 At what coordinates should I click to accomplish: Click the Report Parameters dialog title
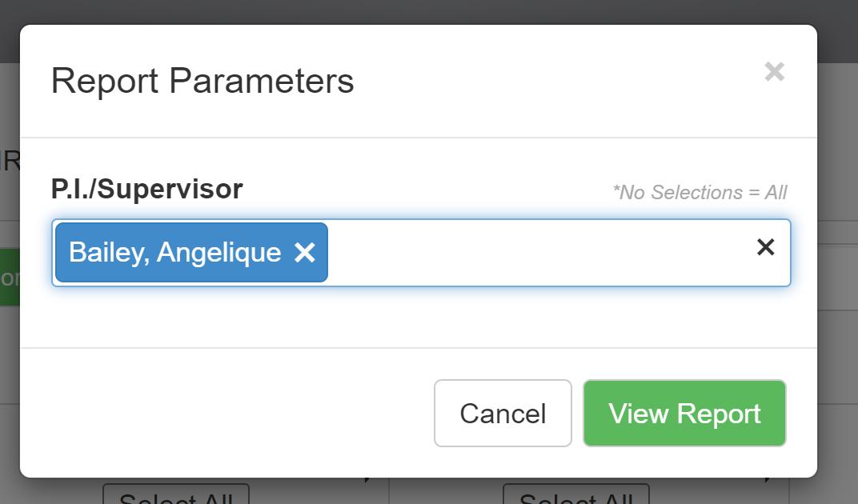pyautogui.click(x=202, y=82)
